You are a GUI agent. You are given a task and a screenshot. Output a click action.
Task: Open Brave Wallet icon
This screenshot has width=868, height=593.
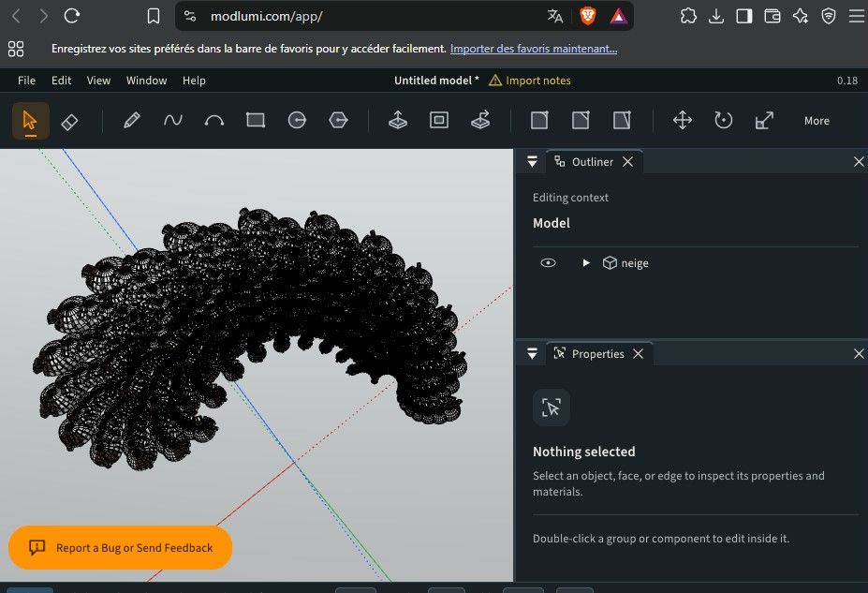click(772, 16)
